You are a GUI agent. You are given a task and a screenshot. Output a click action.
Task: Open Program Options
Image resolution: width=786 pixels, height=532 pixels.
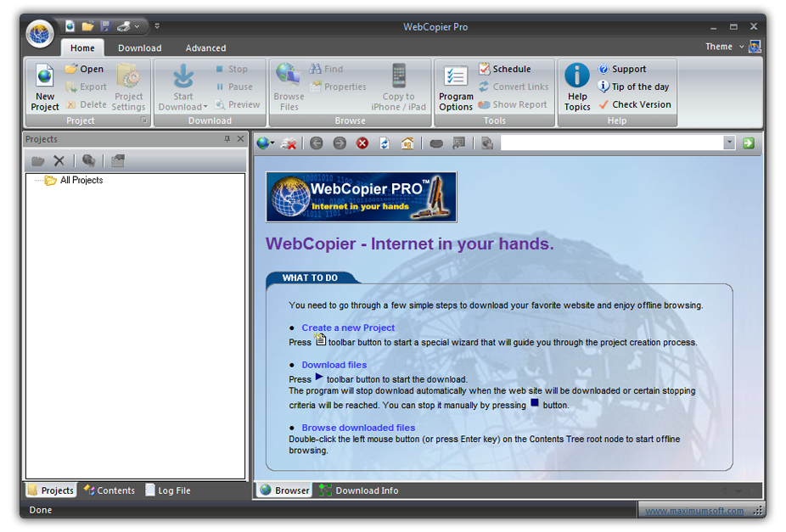pyautogui.click(x=456, y=87)
